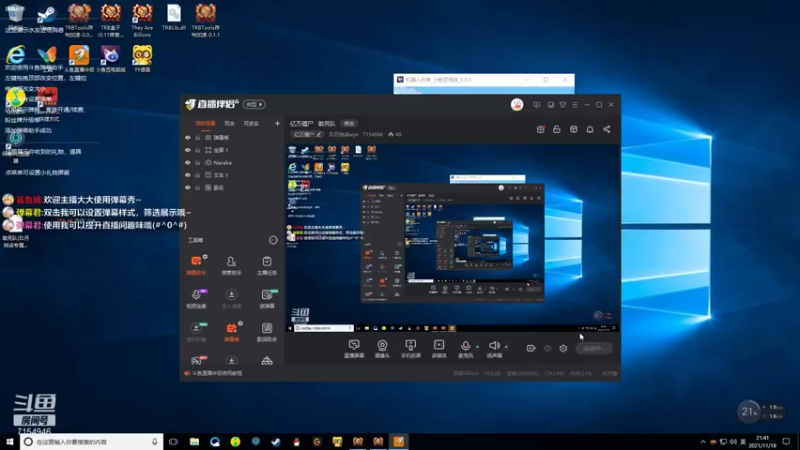800x450 pixels.
Task: Click the 修改 edit button next to the title
Action: pos(349,123)
